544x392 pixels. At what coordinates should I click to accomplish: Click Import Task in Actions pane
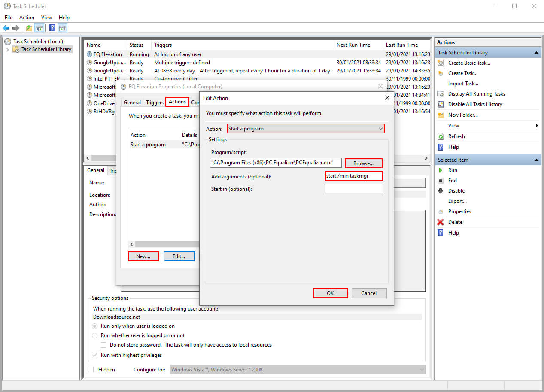pos(463,84)
